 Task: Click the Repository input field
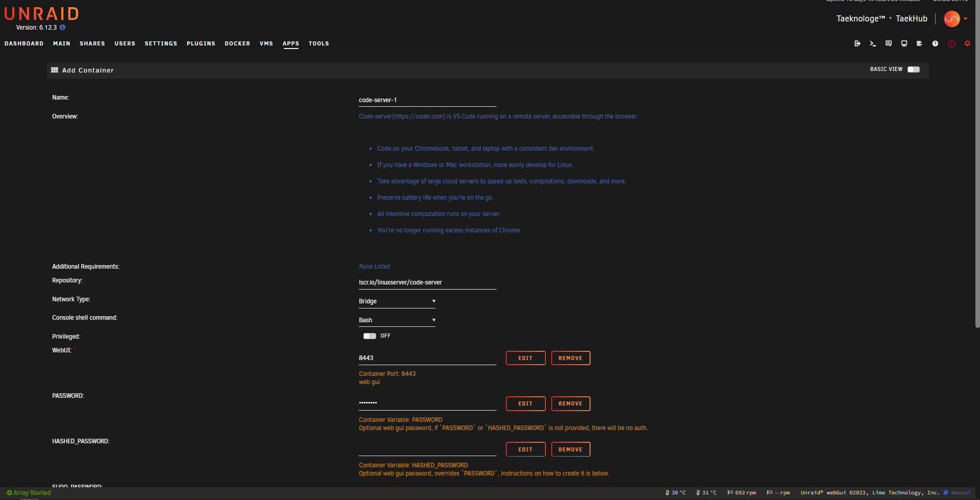[428, 282]
